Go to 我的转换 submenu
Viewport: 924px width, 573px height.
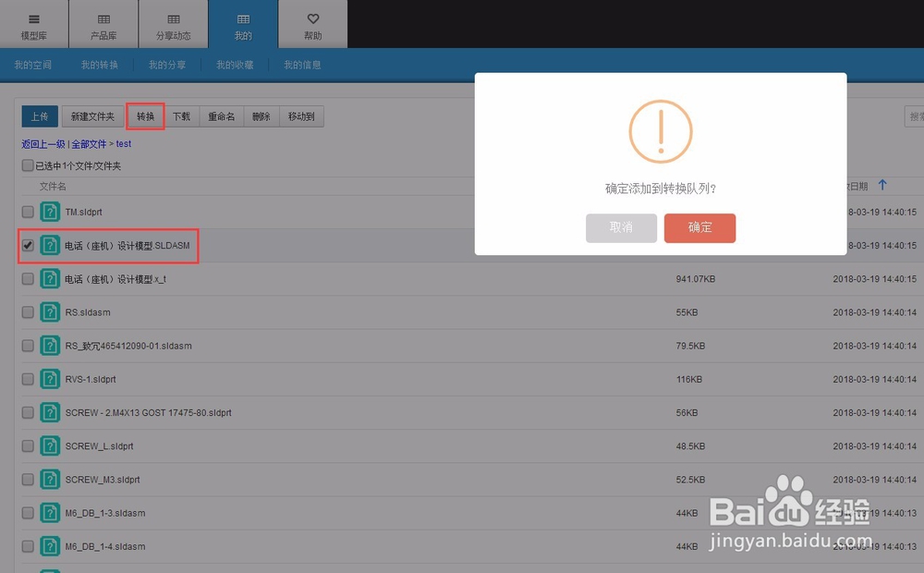coord(100,65)
